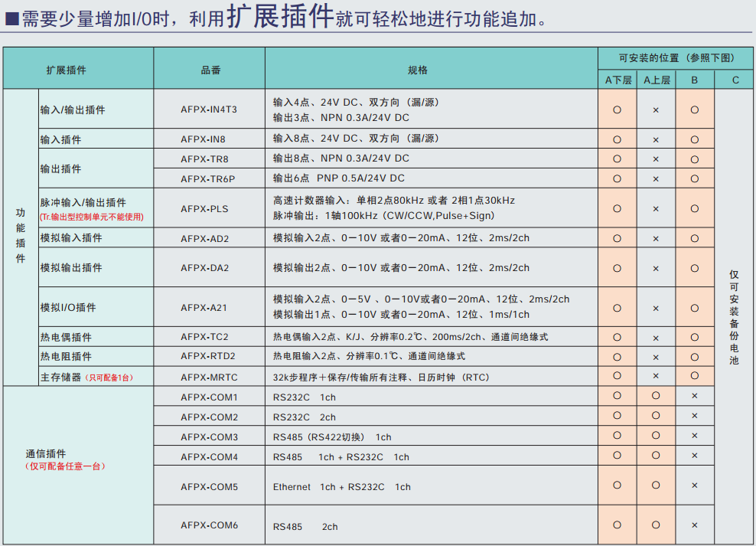Click the C column header

735,80
